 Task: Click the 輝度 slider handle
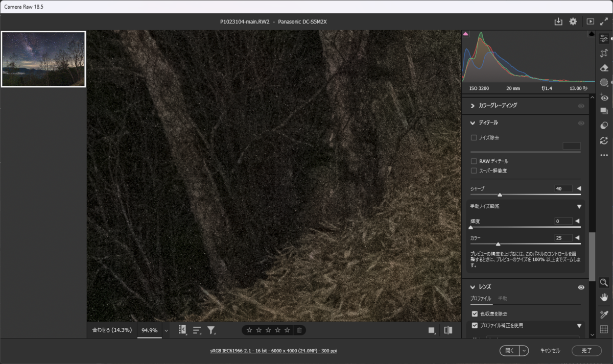(470, 227)
